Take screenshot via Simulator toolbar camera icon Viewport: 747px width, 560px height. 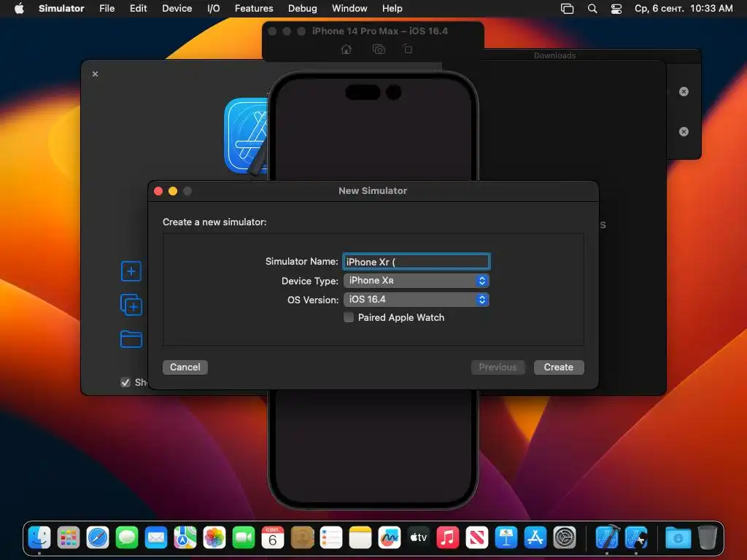coord(379,49)
